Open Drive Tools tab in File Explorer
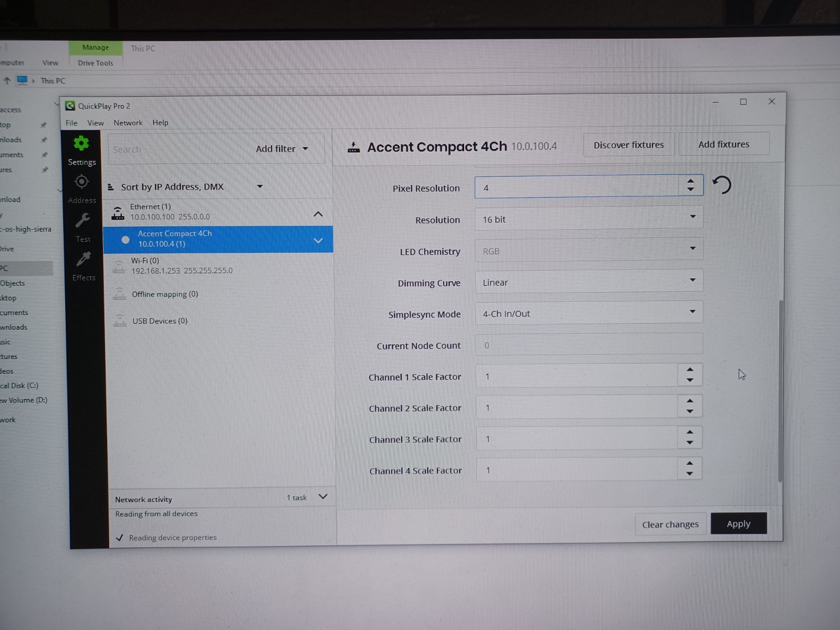This screenshot has width=840, height=630. pyautogui.click(x=96, y=63)
